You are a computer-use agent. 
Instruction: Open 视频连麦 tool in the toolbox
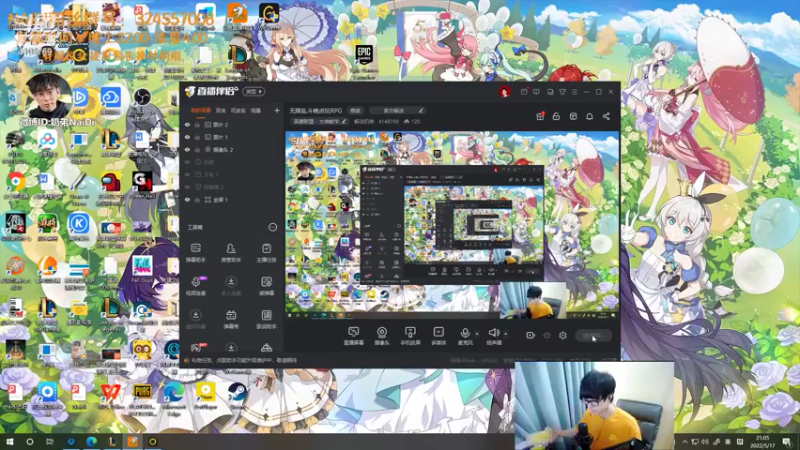pyautogui.click(x=195, y=286)
